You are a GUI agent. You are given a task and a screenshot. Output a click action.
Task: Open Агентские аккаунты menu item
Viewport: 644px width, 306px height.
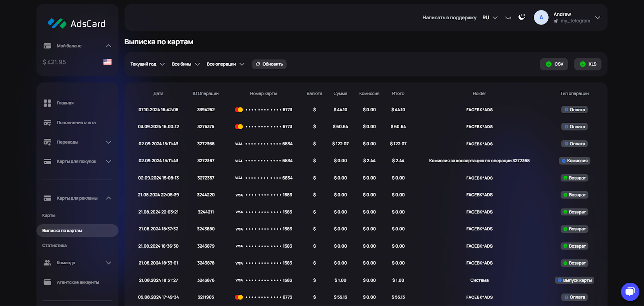(78, 282)
